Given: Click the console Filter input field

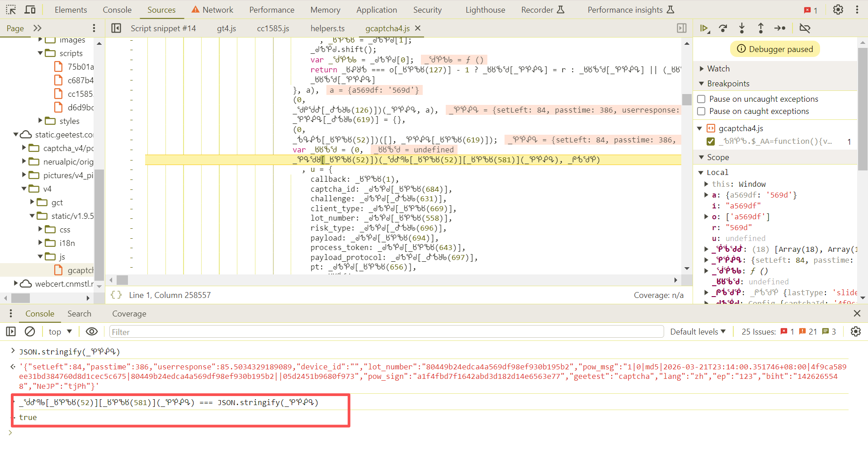Looking at the screenshot, I should tap(387, 331).
